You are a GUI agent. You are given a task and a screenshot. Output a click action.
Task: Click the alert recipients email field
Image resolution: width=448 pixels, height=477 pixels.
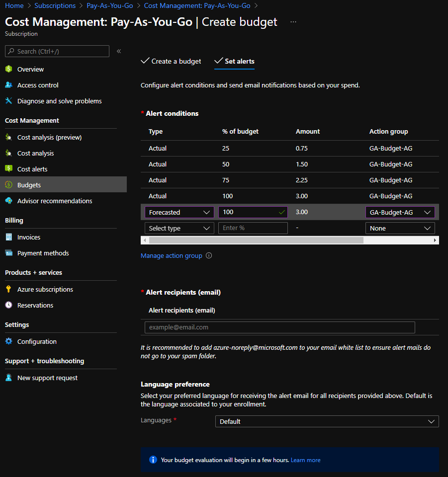coord(279,327)
